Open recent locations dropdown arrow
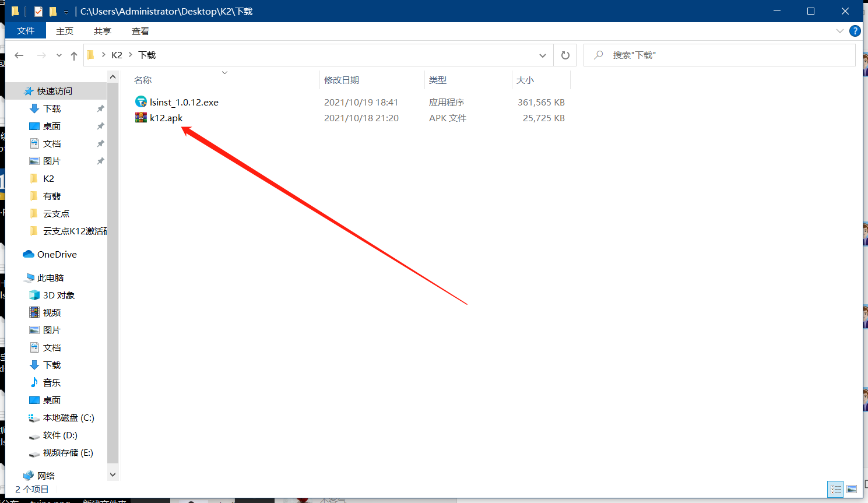 [x=59, y=55]
